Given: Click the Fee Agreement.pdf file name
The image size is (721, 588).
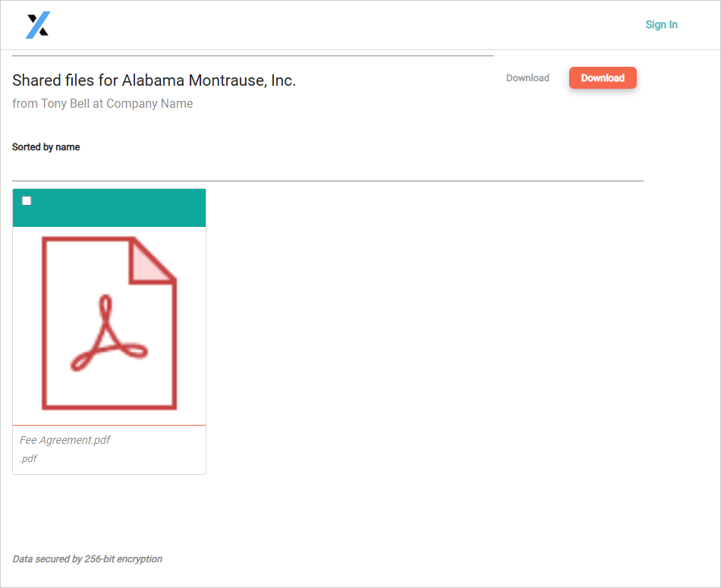Looking at the screenshot, I should click(65, 440).
